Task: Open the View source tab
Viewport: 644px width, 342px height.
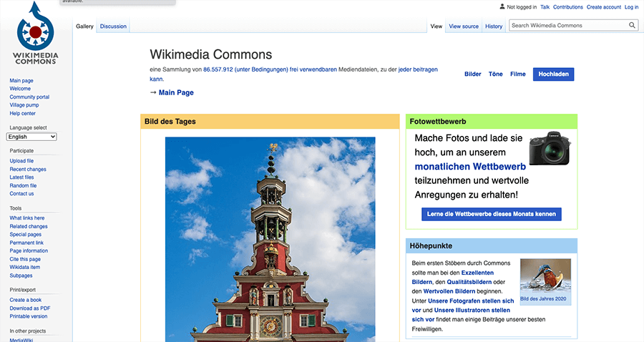Action: click(x=464, y=26)
